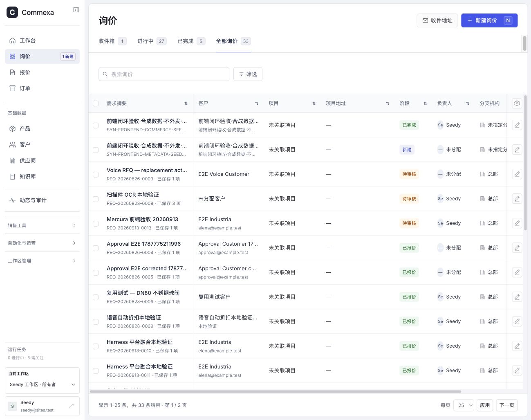This screenshot has height=420, width=531.
Task: Open 报价 page in sidebar
Action: coord(42,72)
